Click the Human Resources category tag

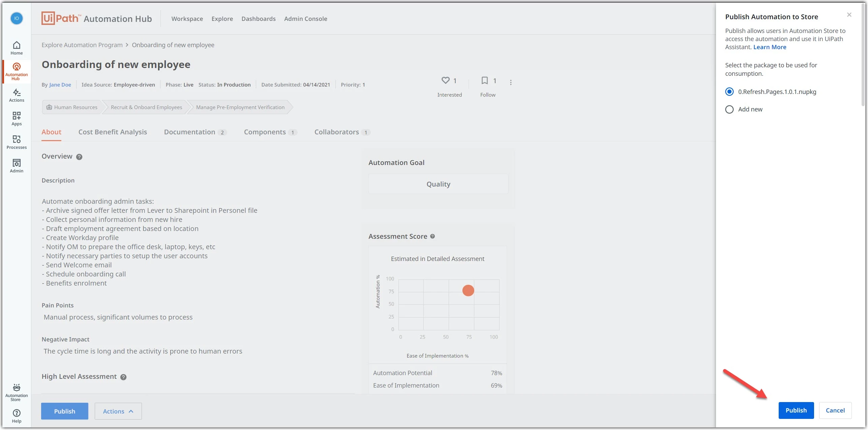coord(72,107)
